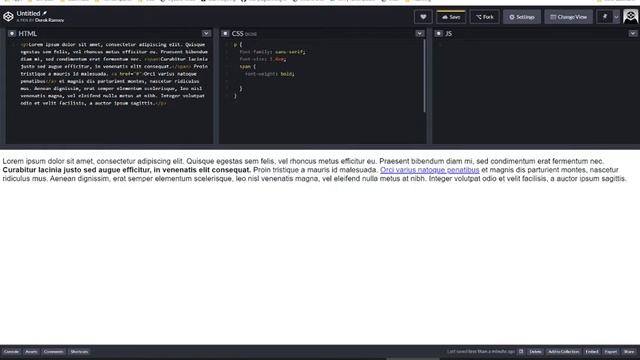This screenshot has height=360, width=640.
Task: Open the user profile avatar
Action: (631, 16)
